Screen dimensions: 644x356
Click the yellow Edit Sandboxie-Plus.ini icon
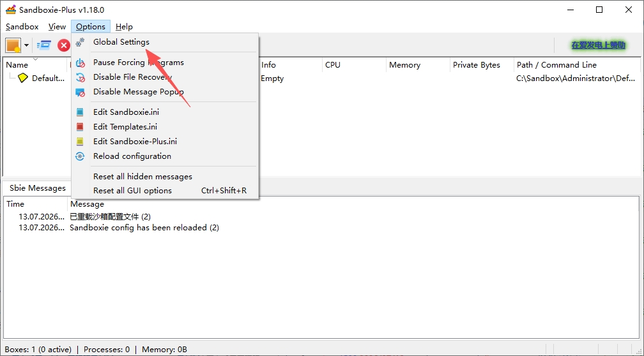(x=80, y=142)
